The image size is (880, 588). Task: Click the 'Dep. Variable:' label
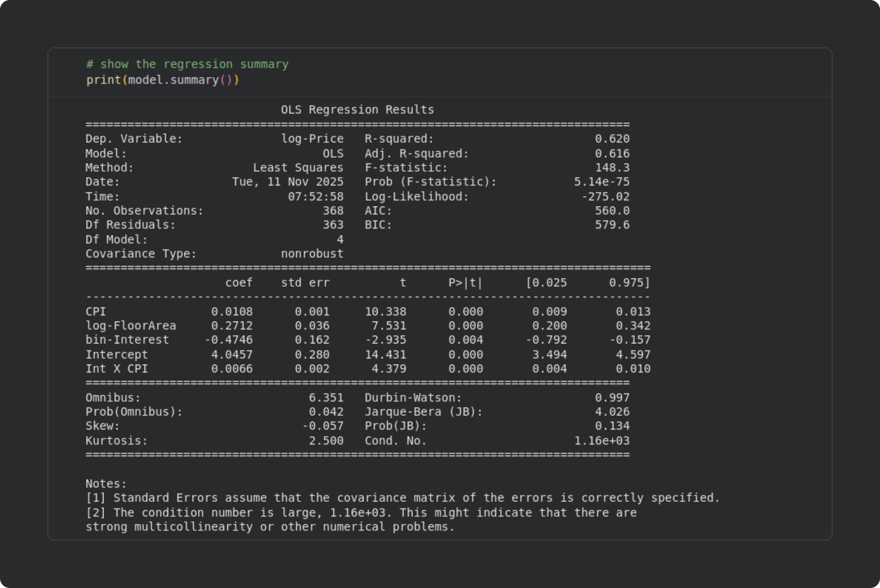coord(134,139)
